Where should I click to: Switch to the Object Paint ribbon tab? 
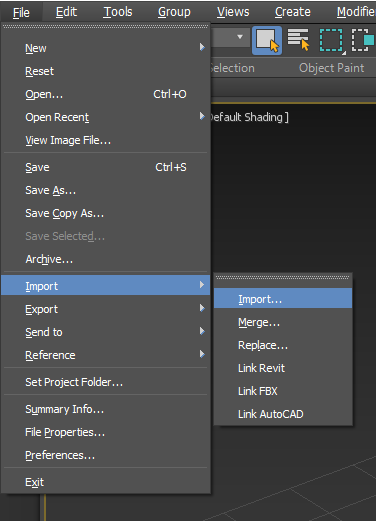coord(331,68)
